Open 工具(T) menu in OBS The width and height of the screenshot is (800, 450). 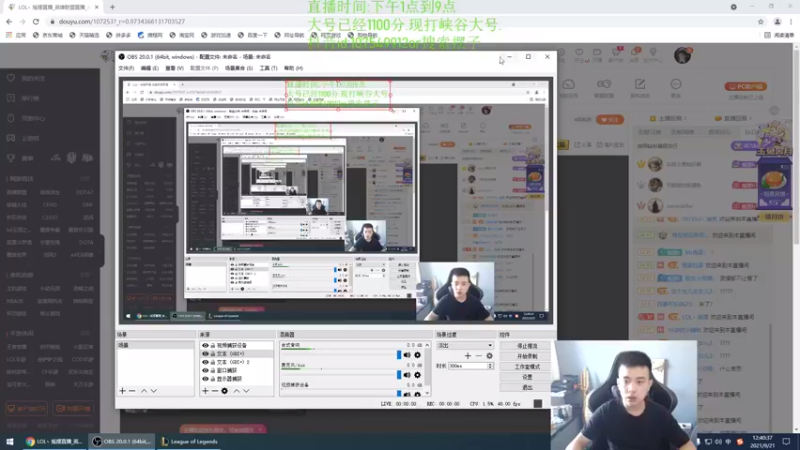268,68
